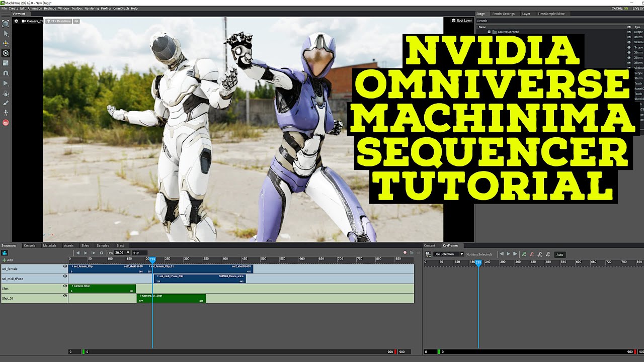Image resolution: width=644 pixels, height=362 pixels.
Task: Toggle Auto keying in KeyFramer
Action: coord(560,254)
